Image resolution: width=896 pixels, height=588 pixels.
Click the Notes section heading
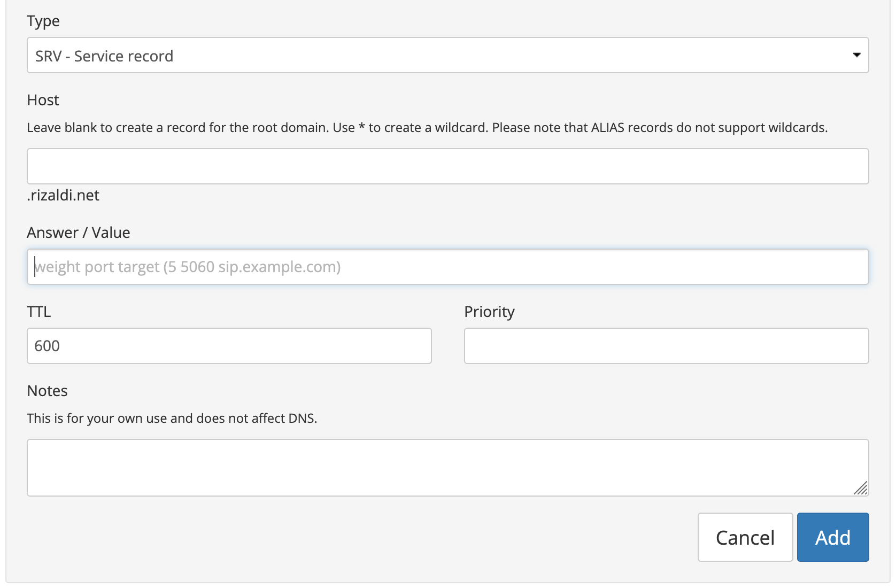click(x=47, y=391)
